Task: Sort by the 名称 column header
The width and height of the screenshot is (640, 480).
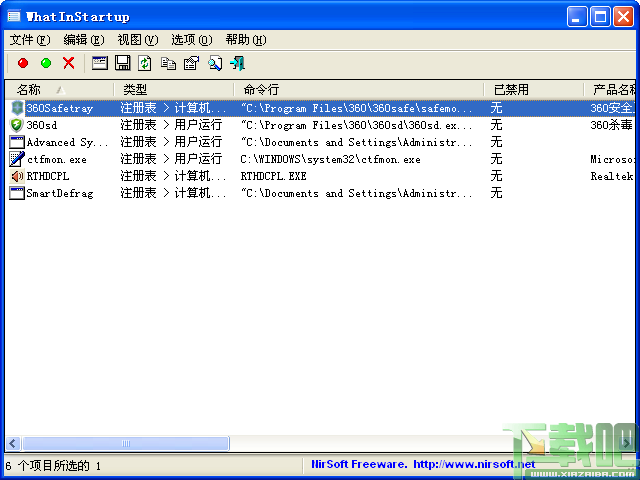Action: tap(60, 89)
